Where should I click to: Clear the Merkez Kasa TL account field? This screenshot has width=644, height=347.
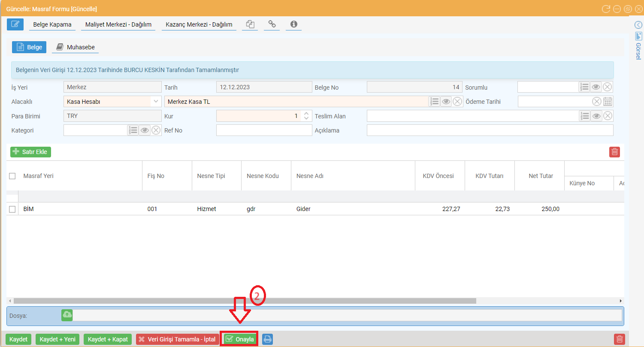click(x=457, y=101)
